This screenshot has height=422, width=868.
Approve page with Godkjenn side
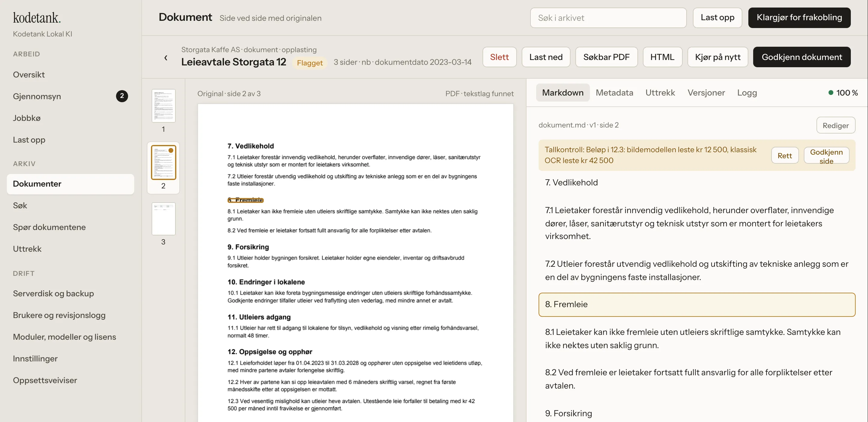coord(826,155)
